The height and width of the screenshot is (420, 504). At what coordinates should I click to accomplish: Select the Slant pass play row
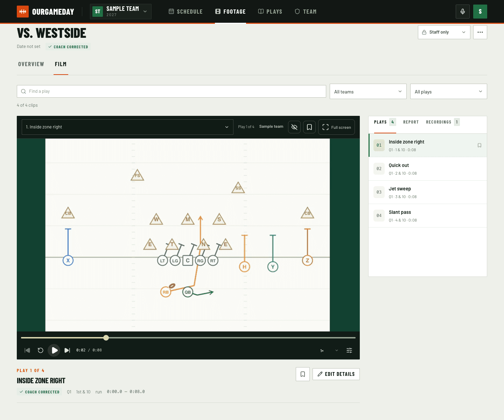point(428,216)
